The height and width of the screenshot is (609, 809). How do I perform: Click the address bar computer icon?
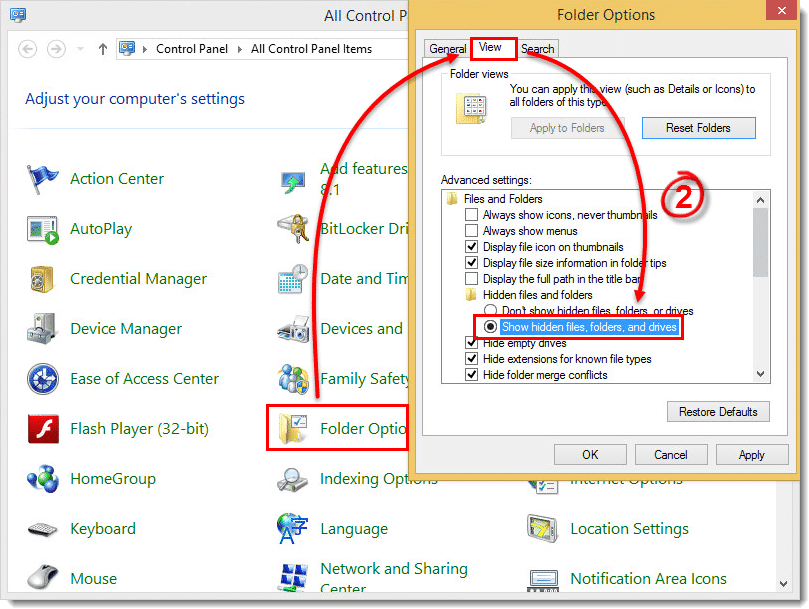point(127,49)
